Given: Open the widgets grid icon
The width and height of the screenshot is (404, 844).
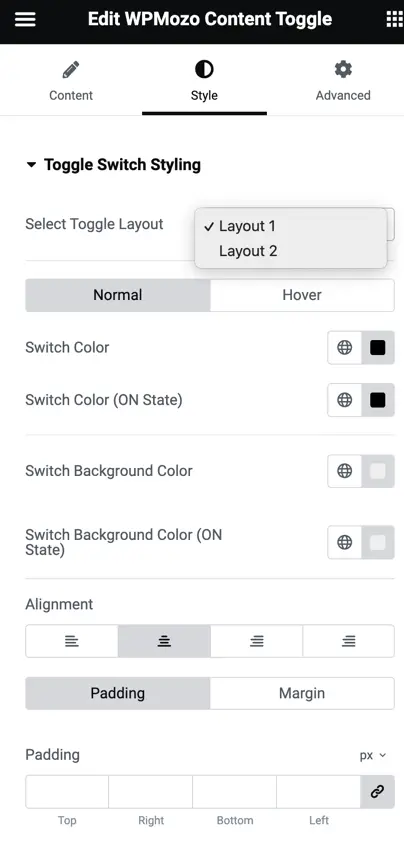Looking at the screenshot, I should click(395, 19).
